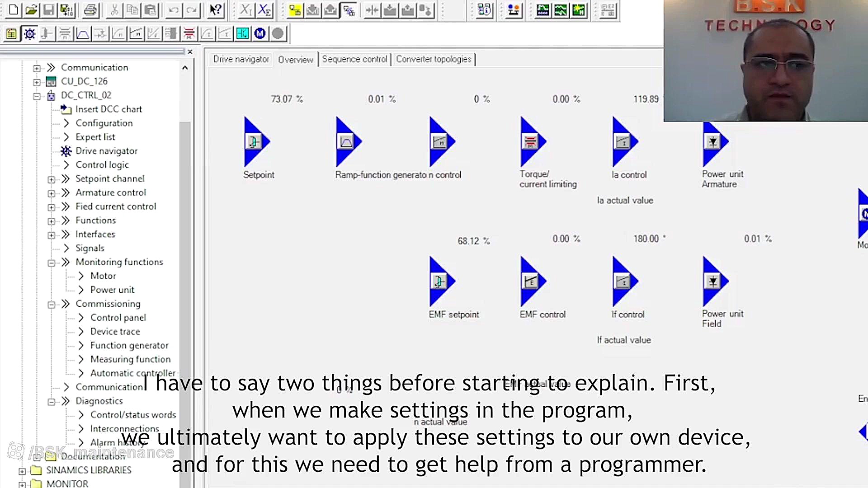Select Control/status words under Diagnostics
Screen dimensions: 868x488
click(x=133, y=415)
